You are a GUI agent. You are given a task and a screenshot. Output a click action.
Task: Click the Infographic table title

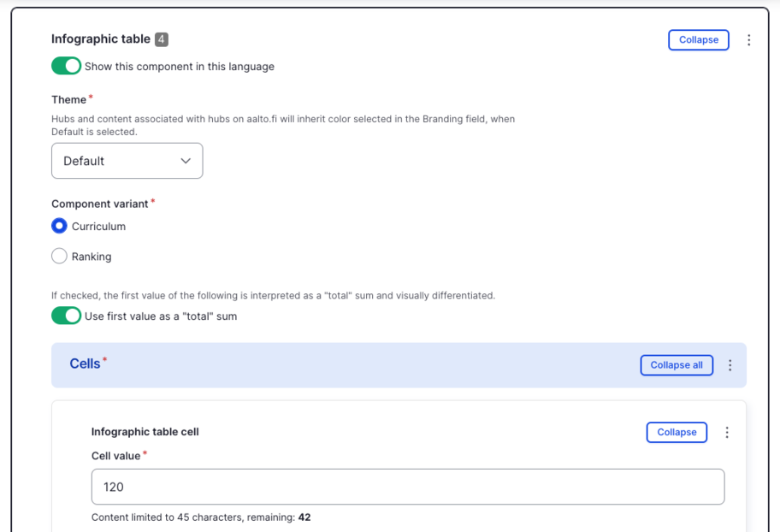click(100, 39)
